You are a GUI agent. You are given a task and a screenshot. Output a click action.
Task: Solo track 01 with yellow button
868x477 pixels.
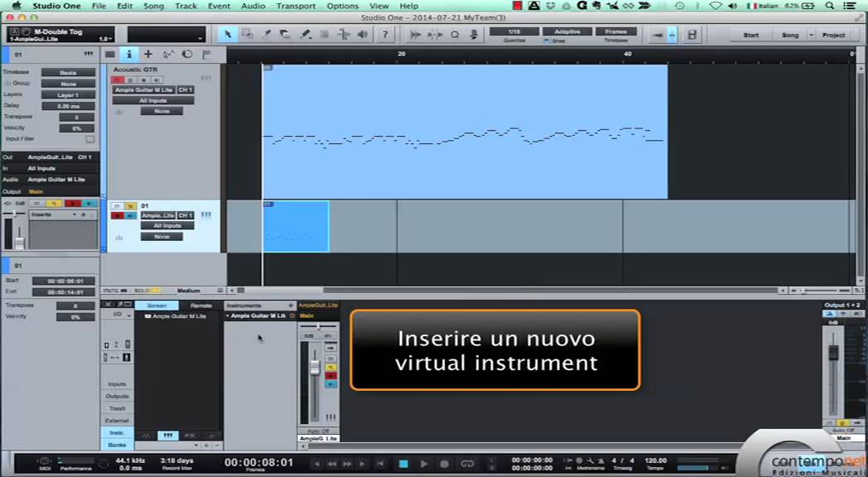click(131, 206)
